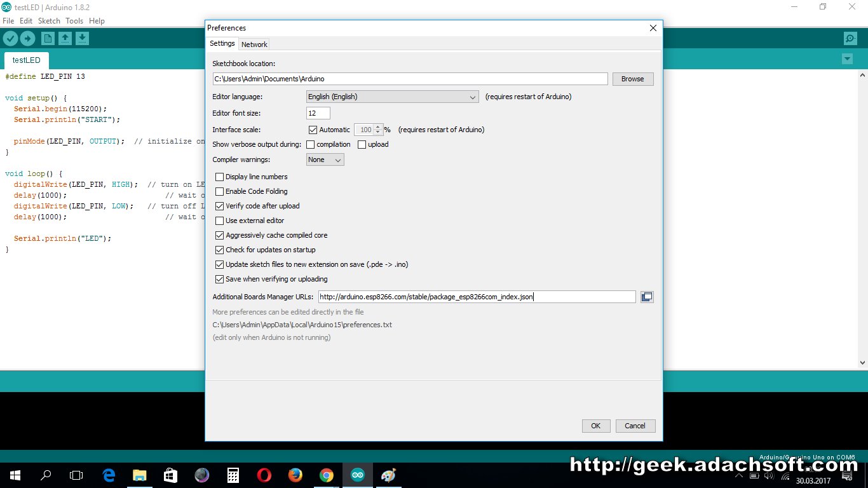The image size is (868, 488).
Task: Uncheck Verify code after upload
Action: 220,207
